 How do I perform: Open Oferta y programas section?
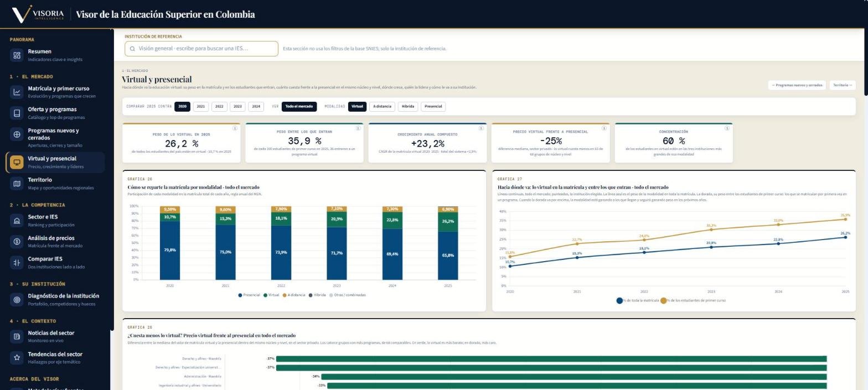click(x=55, y=113)
